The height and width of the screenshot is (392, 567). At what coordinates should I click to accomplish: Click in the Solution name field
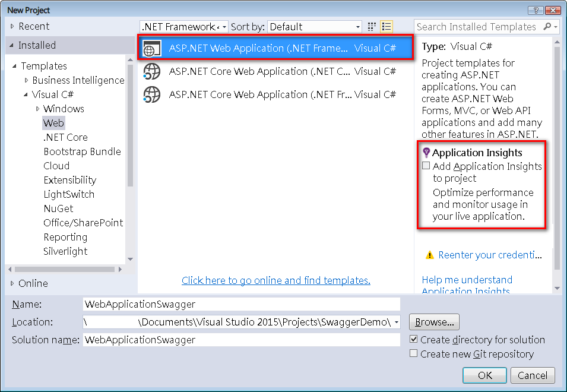coord(242,340)
